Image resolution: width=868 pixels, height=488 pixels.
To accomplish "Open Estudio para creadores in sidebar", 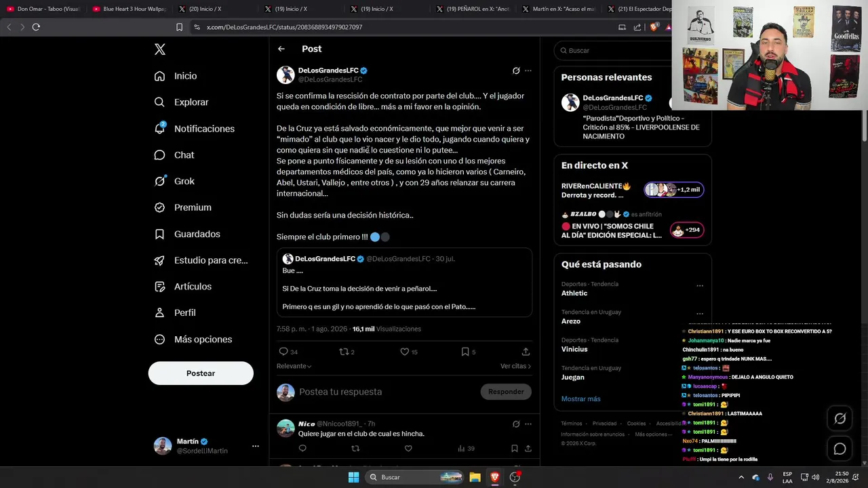I will click(200, 260).
